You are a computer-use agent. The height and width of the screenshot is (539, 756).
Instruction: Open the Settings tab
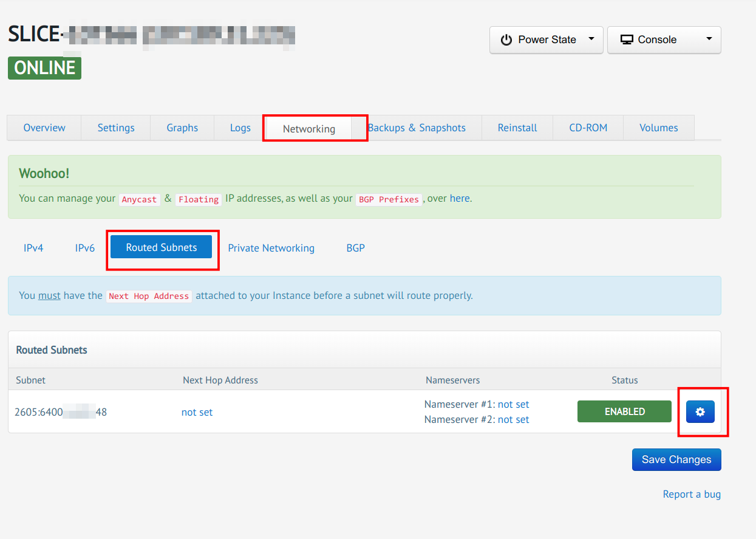tap(116, 128)
